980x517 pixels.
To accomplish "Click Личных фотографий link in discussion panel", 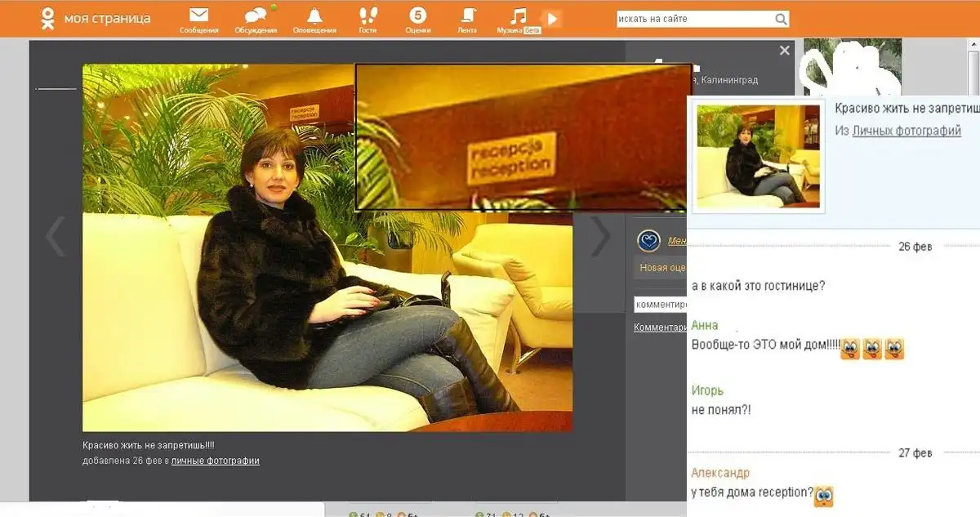I will pyautogui.click(x=906, y=131).
